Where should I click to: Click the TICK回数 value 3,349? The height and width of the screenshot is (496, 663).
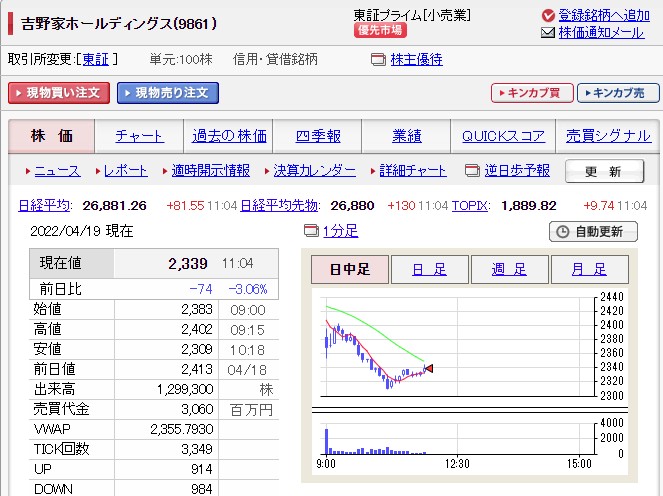(197, 449)
